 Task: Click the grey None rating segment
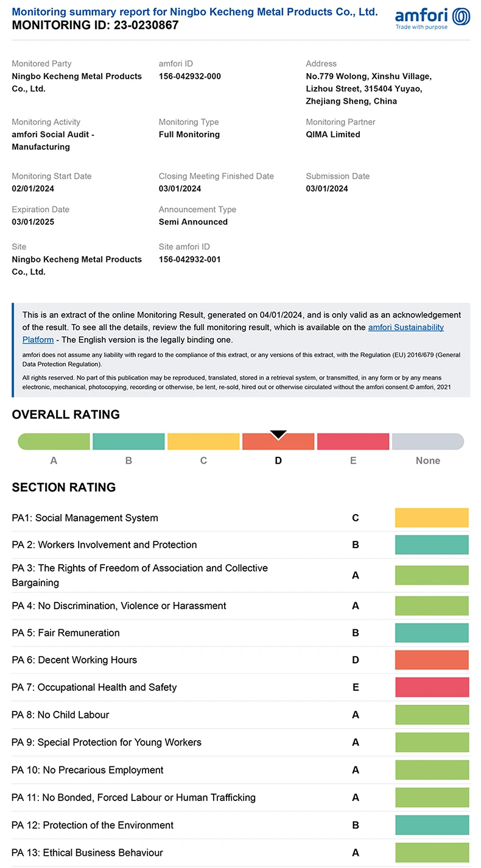[427, 442]
